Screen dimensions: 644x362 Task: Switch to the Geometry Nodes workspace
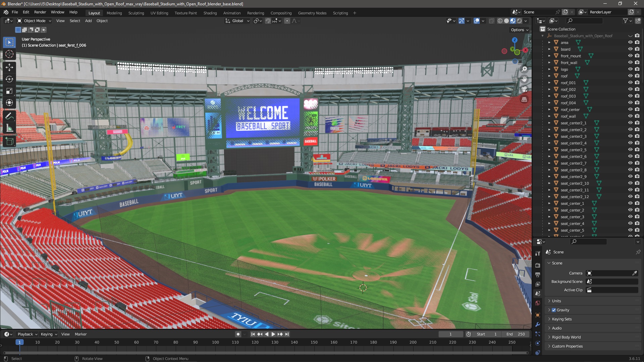312,13
